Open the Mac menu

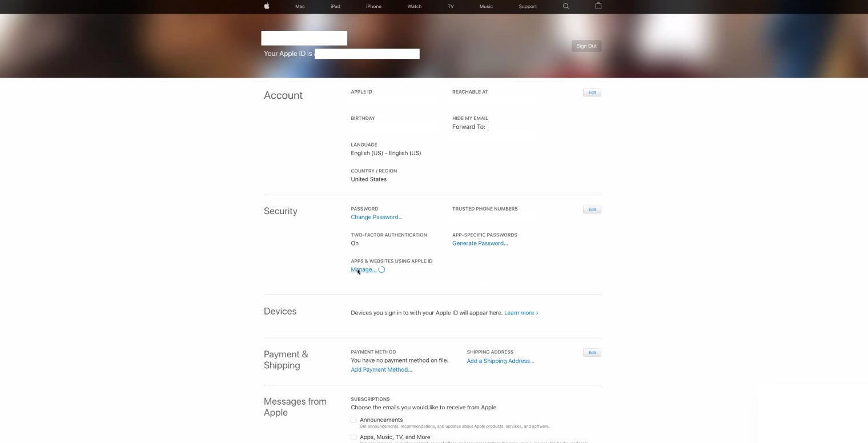click(x=300, y=6)
